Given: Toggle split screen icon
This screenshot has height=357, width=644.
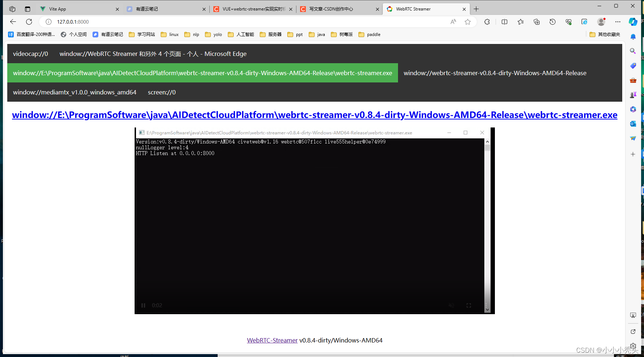Looking at the screenshot, I should [504, 22].
